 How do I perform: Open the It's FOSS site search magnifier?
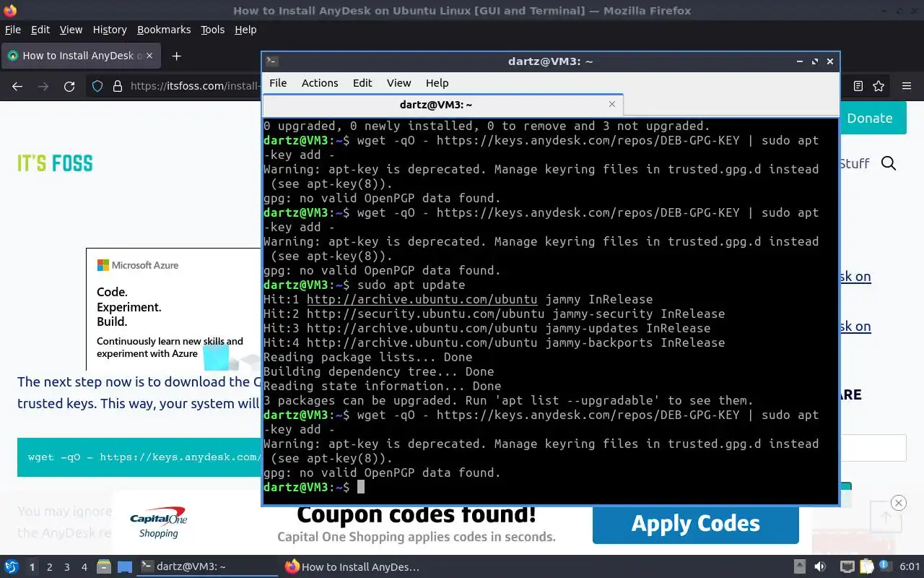tap(889, 163)
